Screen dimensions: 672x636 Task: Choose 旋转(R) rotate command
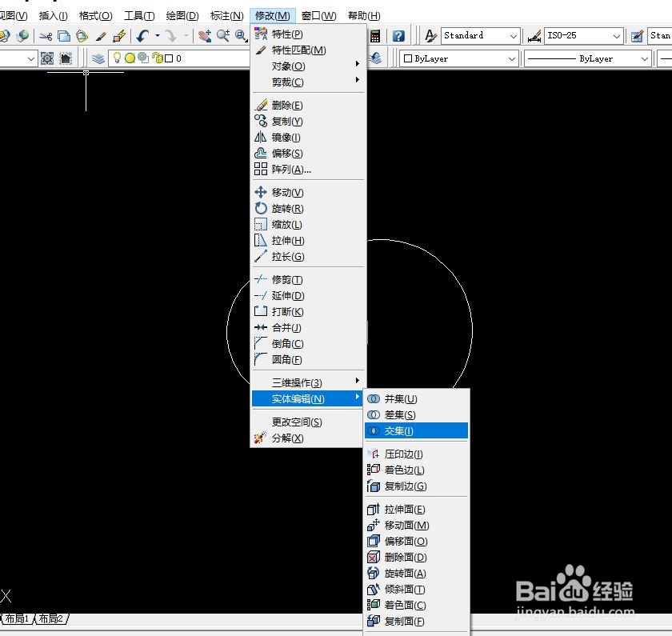tap(308, 208)
